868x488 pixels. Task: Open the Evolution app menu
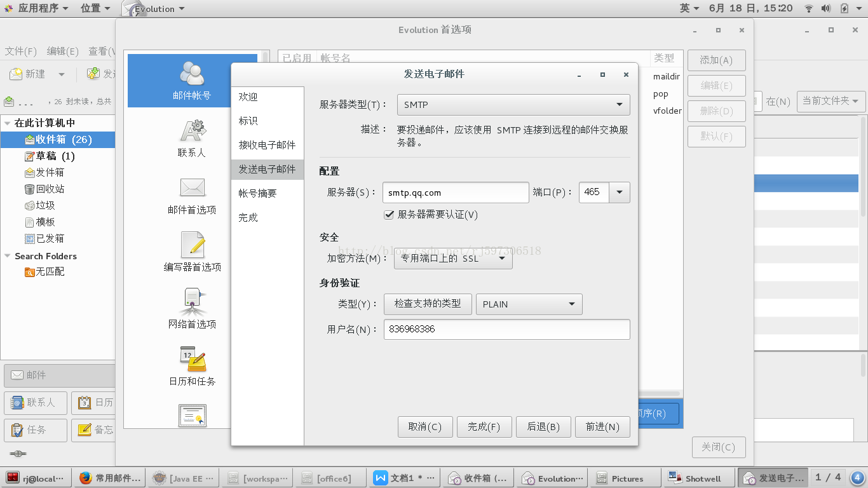pyautogui.click(x=154, y=8)
